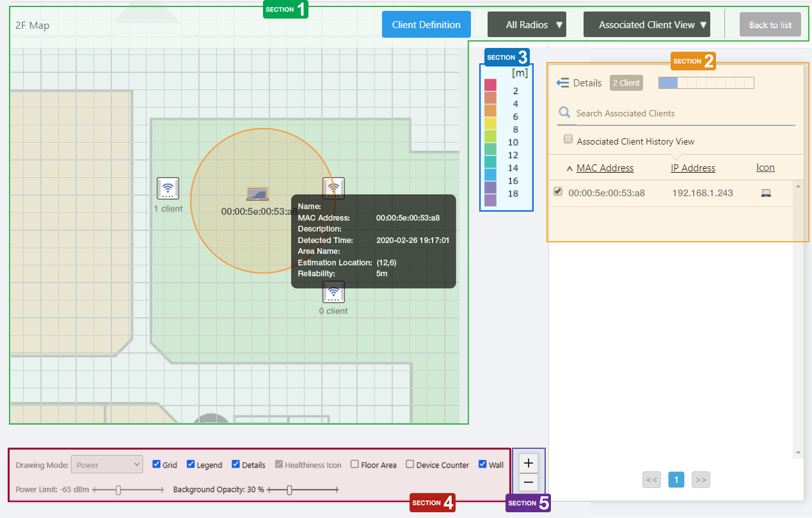
Task: Zoom out with the minus button
Action: pyautogui.click(x=529, y=482)
